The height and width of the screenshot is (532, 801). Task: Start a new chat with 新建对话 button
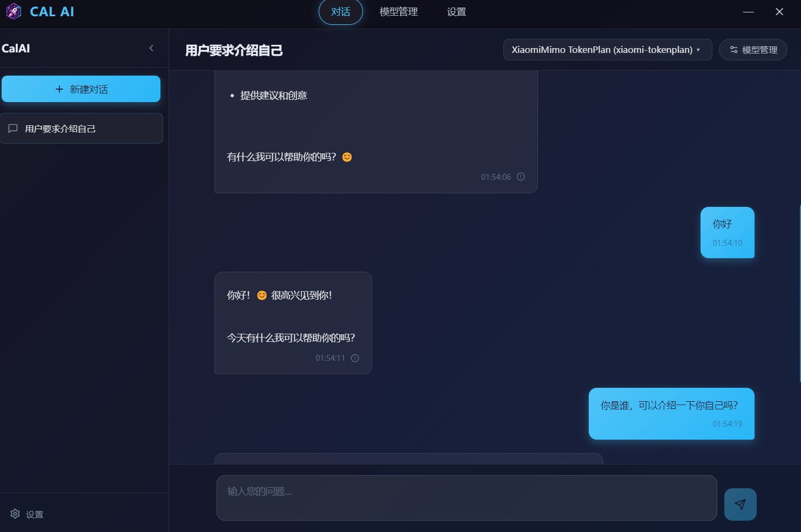[81, 89]
